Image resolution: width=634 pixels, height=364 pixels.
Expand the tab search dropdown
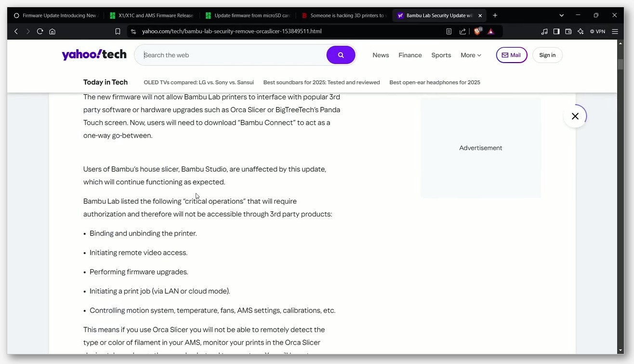pos(561,15)
